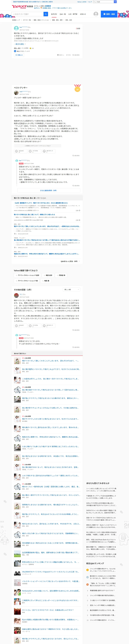This screenshot has height=644, width=129.
Task: Click the 能登半島豪雨緊急支援 banner link
Action: pyautogui.click(x=33, y=2)
